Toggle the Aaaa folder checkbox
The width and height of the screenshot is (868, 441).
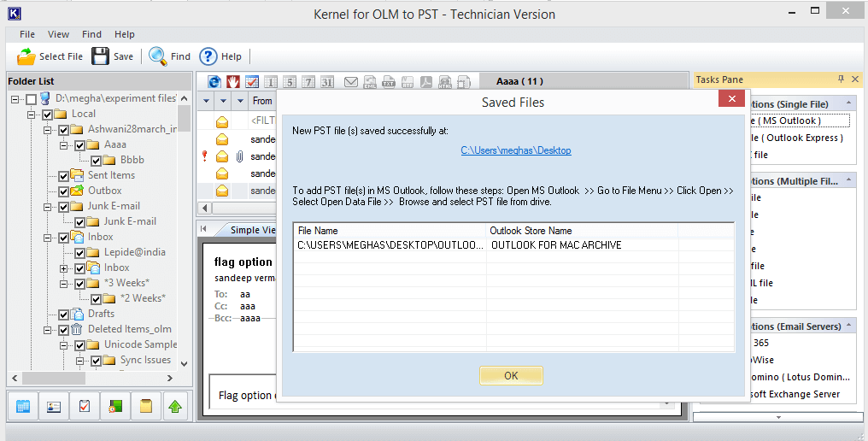[79, 145]
